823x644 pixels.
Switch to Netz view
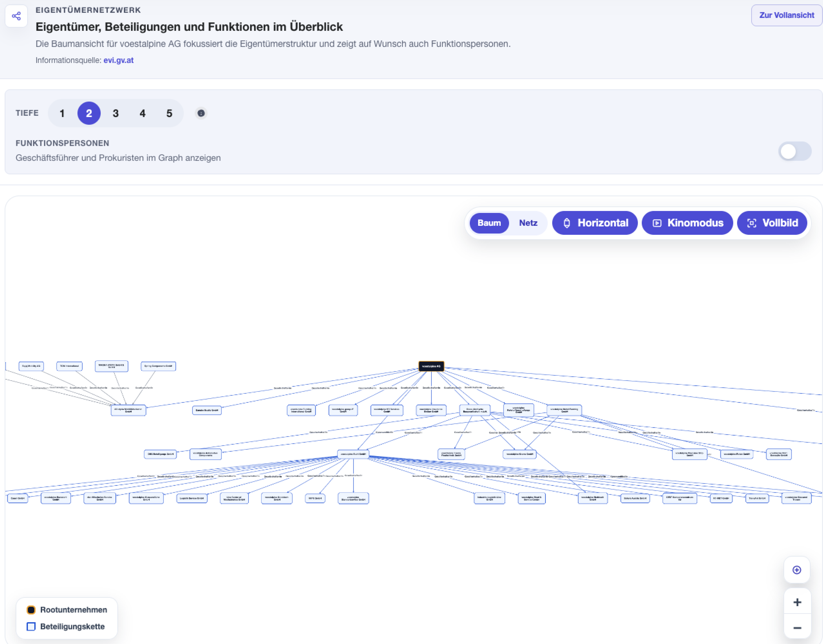[528, 223]
